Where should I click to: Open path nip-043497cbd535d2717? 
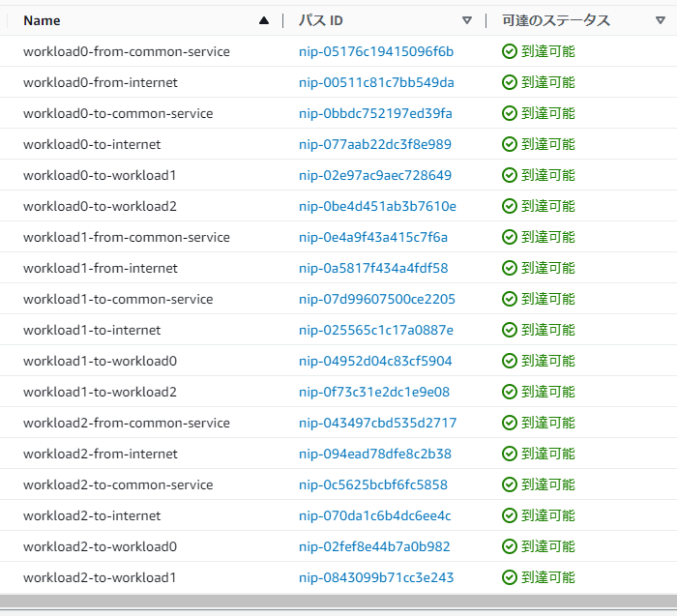coord(377,423)
